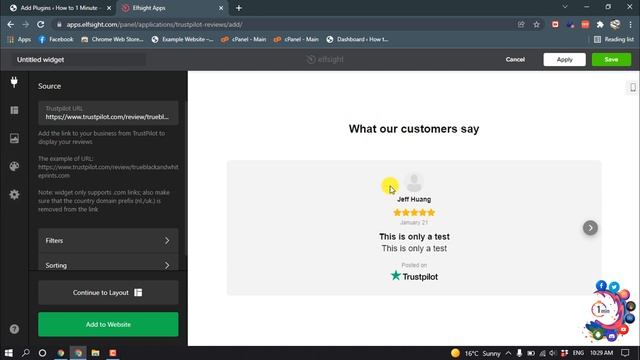Close the Add Plugins tab
The image size is (640, 360).
tap(109, 8)
